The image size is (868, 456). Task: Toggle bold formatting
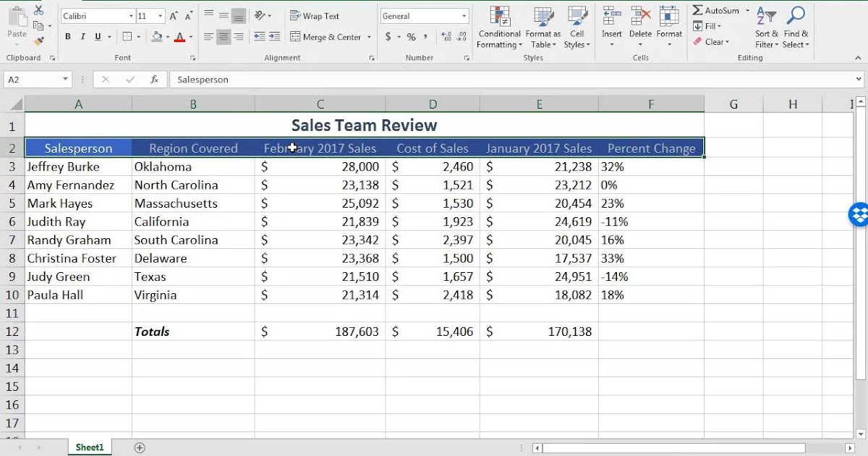(x=67, y=35)
